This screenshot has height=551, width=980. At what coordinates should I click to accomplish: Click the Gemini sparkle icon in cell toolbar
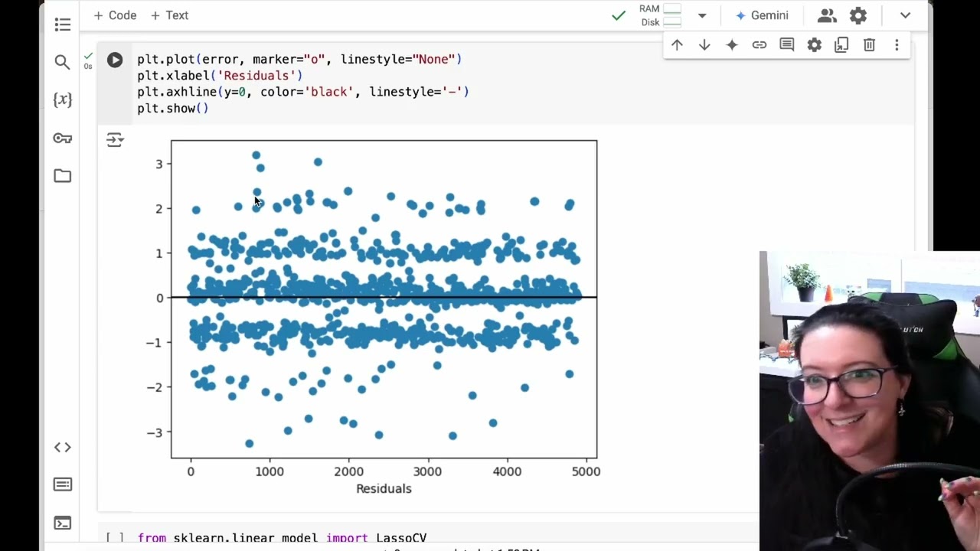point(732,45)
